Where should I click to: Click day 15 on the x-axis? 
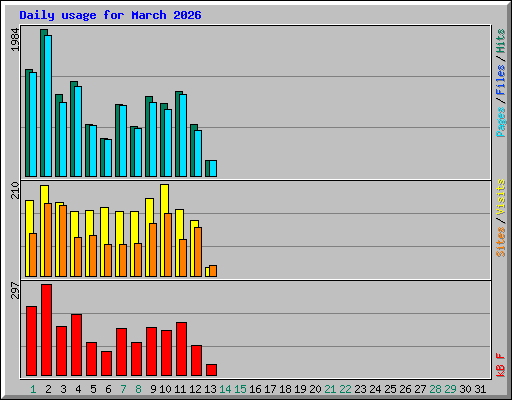pos(240,389)
